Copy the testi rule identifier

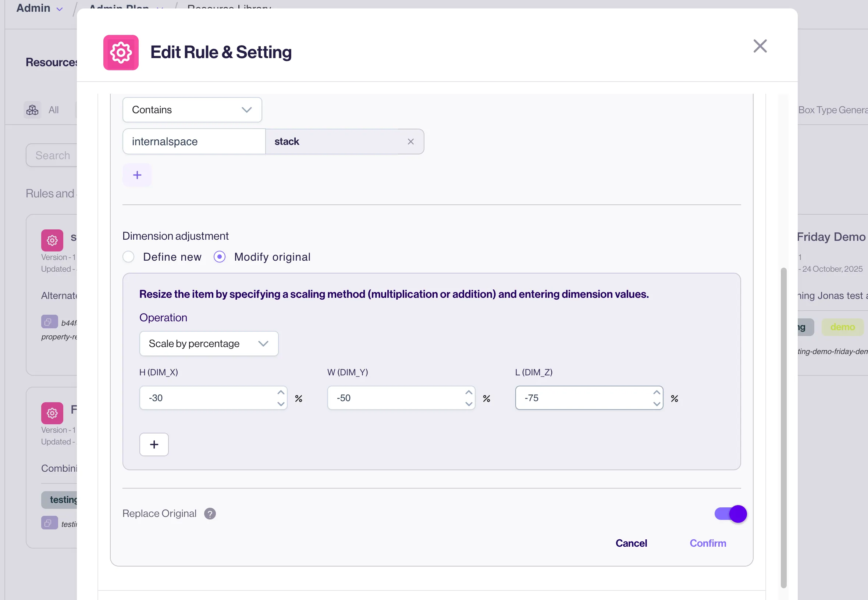click(49, 523)
